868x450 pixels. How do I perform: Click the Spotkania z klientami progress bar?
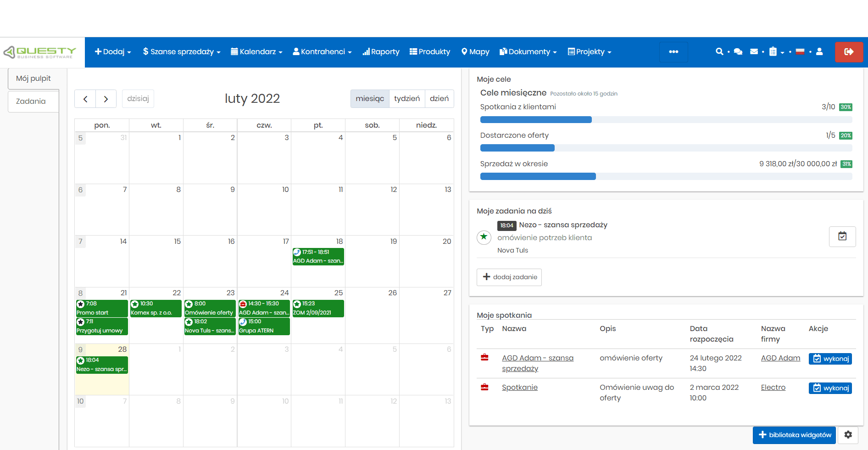(x=666, y=119)
